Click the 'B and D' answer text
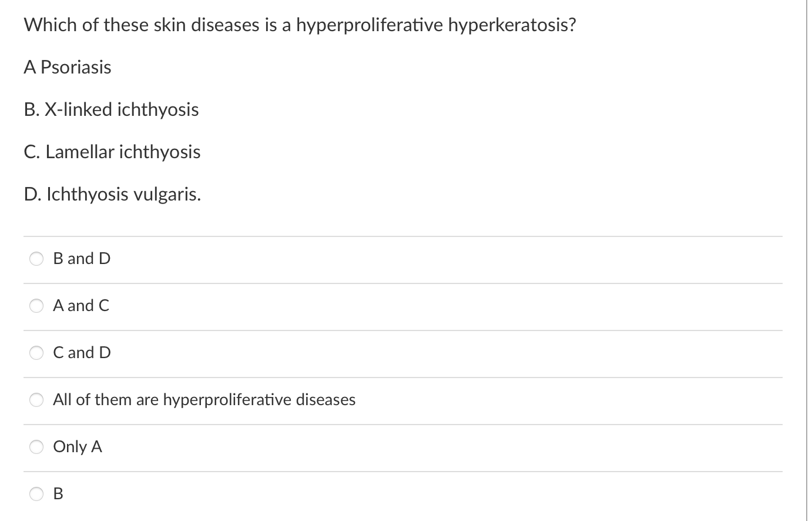812x521 pixels. [82, 258]
